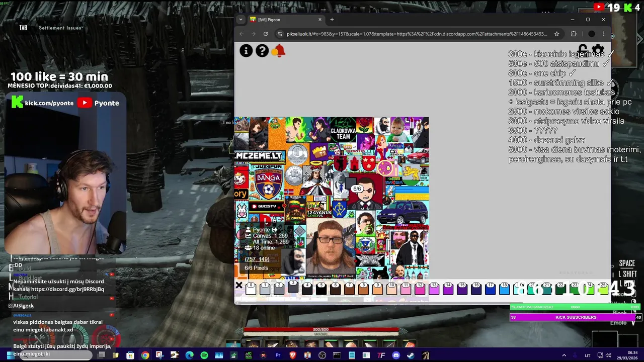Open Adobe Premiere Pro from the taskbar
Screen dimensions: 644x362
pos(278,355)
